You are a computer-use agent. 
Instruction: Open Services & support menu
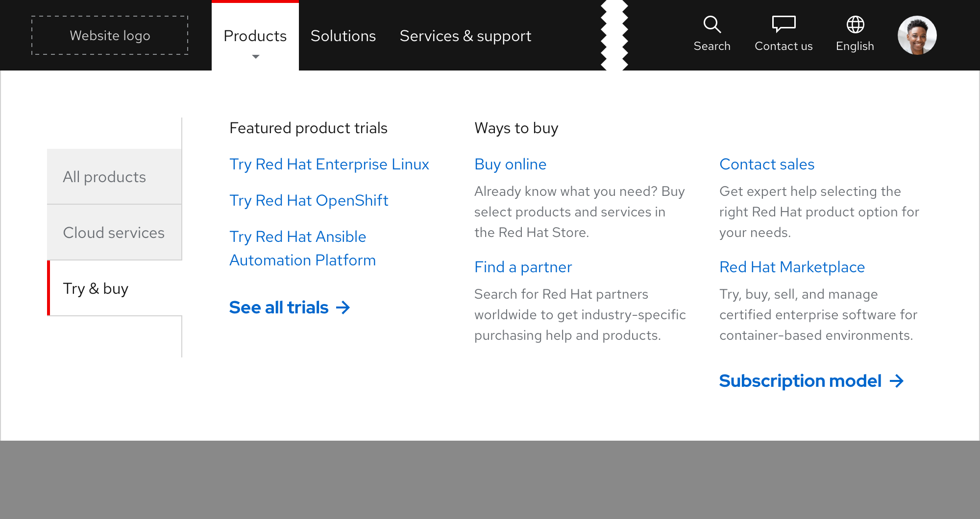[x=465, y=36]
